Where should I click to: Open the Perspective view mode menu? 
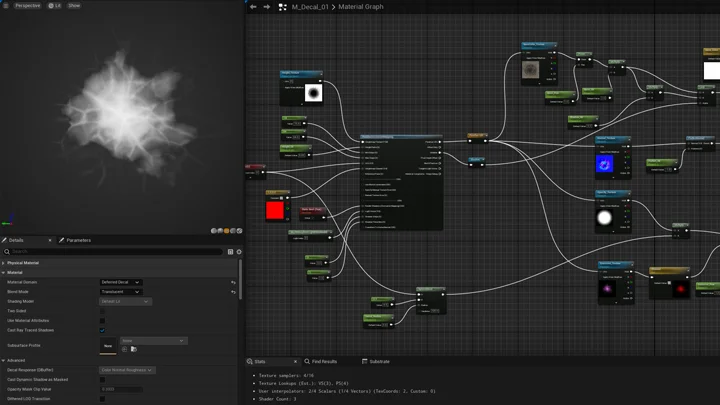click(x=27, y=6)
